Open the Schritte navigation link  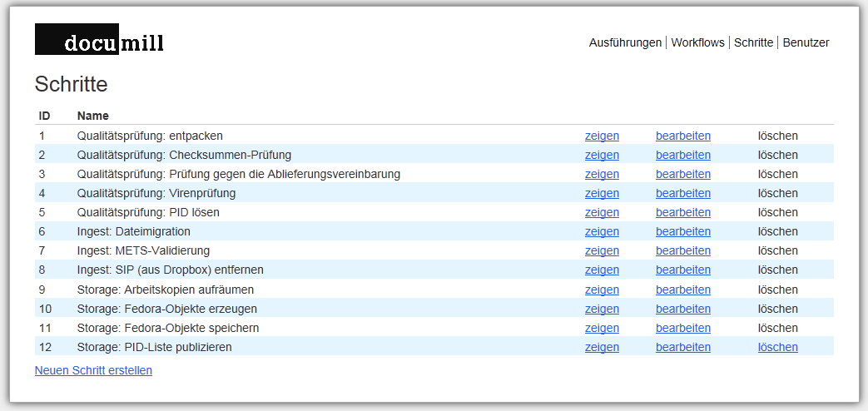pyautogui.click(x=753, y=42)
